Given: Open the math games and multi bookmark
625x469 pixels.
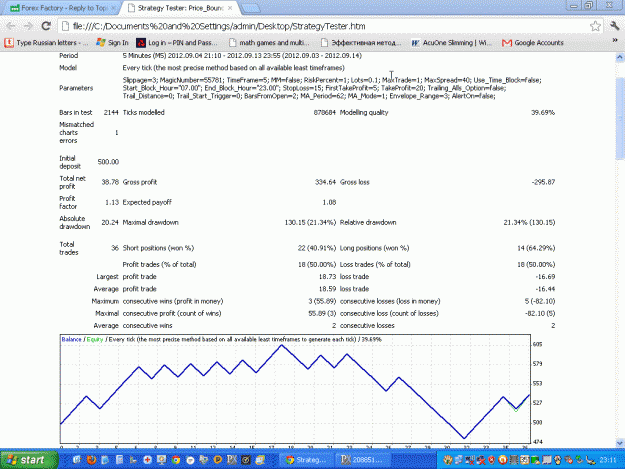Looking at the screenshot, I should pos(269,43).
